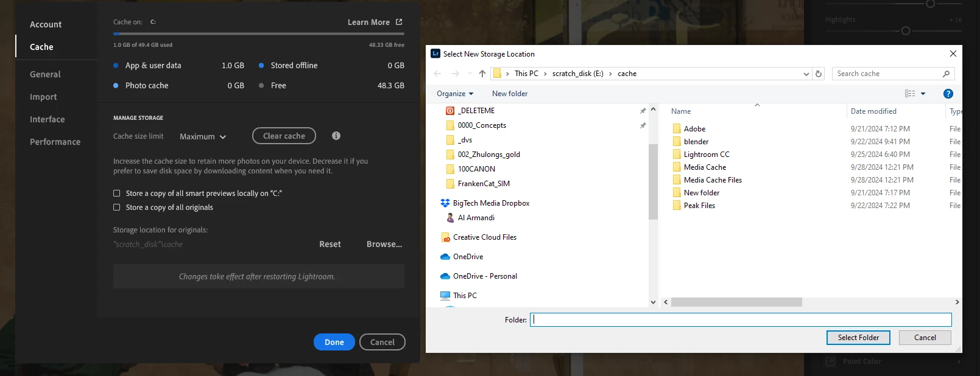Navigate up one folder level arrow

point(482,74)
